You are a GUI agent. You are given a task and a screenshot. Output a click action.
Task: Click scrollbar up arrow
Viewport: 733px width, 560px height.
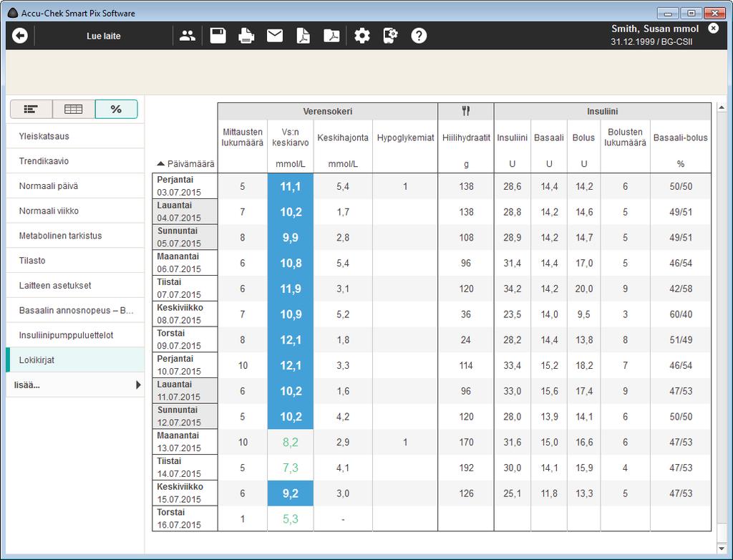(x=722, y=107)
